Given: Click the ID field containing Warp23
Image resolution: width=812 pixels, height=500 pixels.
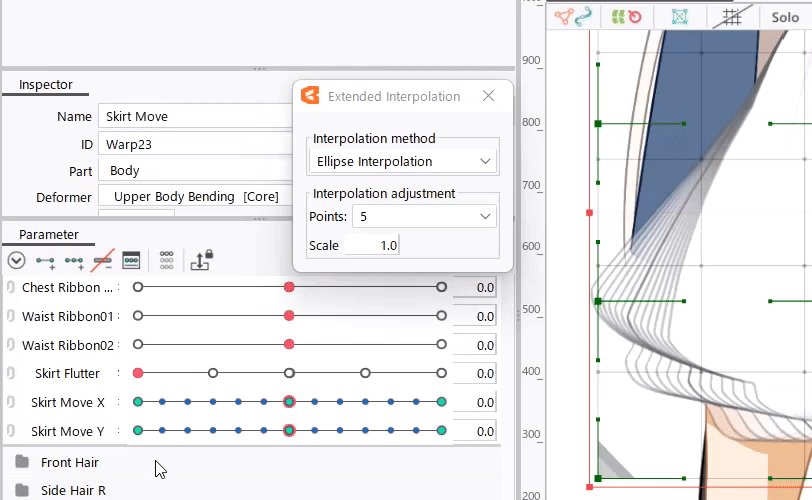Looking at the screenshot, I should (x=196, y=144).
